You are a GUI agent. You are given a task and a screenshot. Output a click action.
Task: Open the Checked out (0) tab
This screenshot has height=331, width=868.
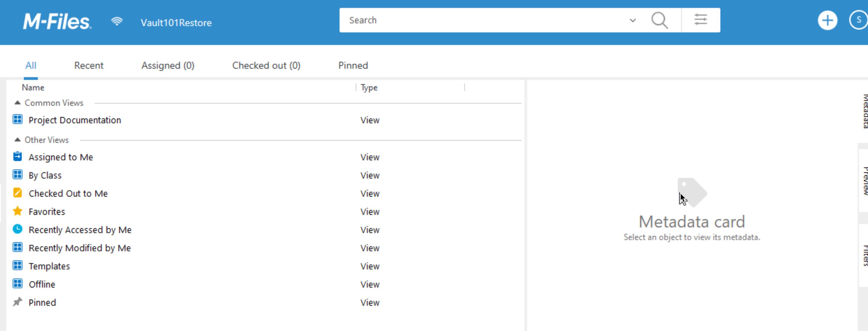point(266,65)
